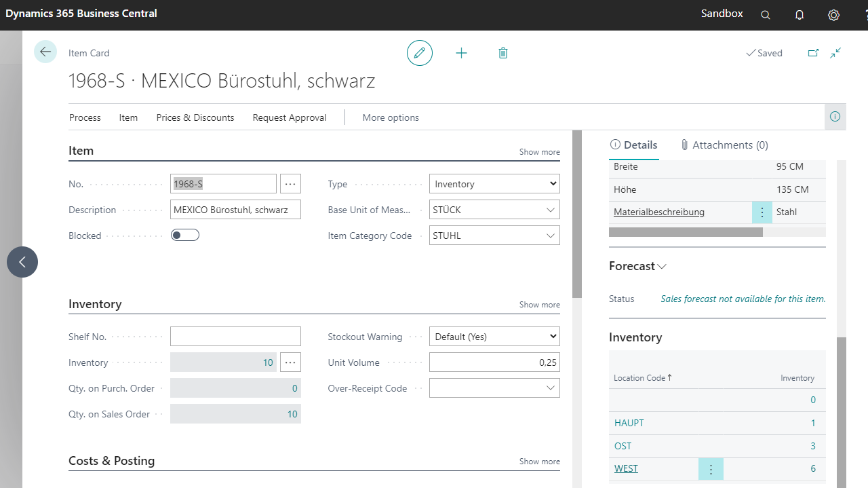The image size is (868, 488).
Task: Open the notifications bell
Action: (800, 15)
